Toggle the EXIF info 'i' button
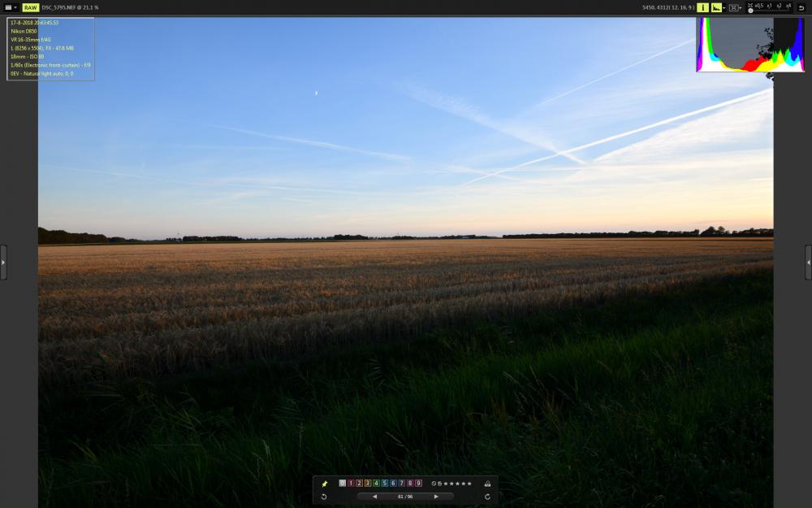 pyautogui.click(x=702, y=8)
